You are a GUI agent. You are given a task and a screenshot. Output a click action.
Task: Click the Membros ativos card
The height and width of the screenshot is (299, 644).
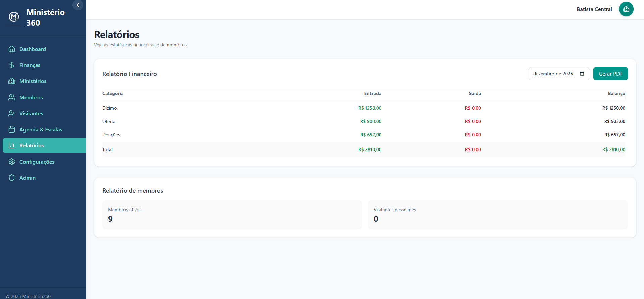[232, 215]
